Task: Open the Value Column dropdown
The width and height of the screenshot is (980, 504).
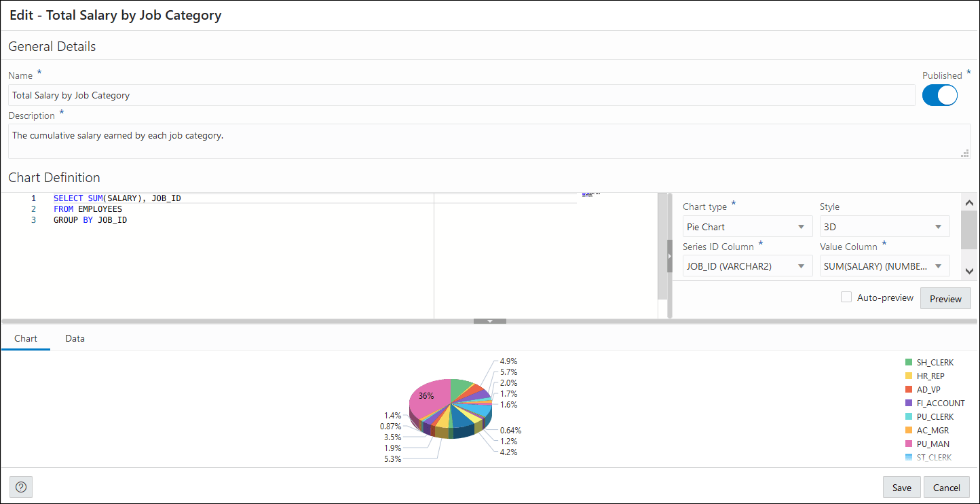Action: point(884,266)
